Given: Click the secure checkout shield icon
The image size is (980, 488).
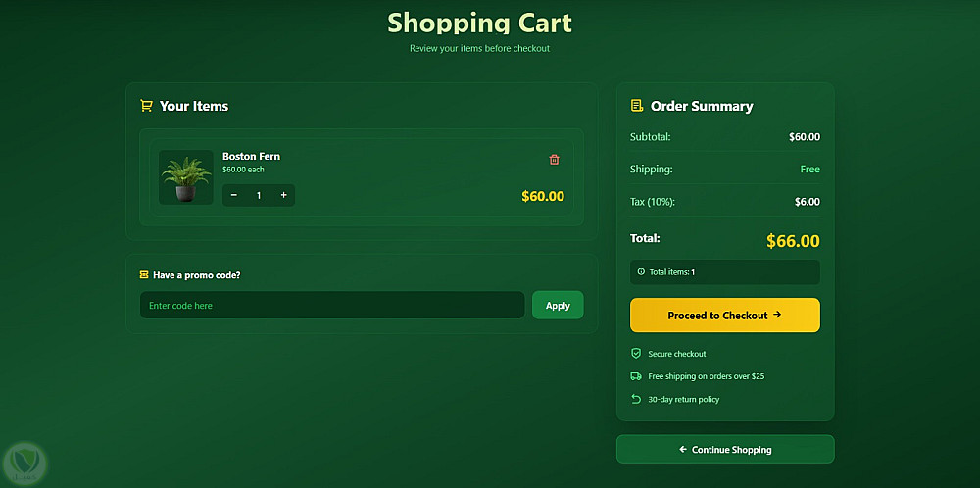Looking at the screenshot, I should (x=636, y=354).
